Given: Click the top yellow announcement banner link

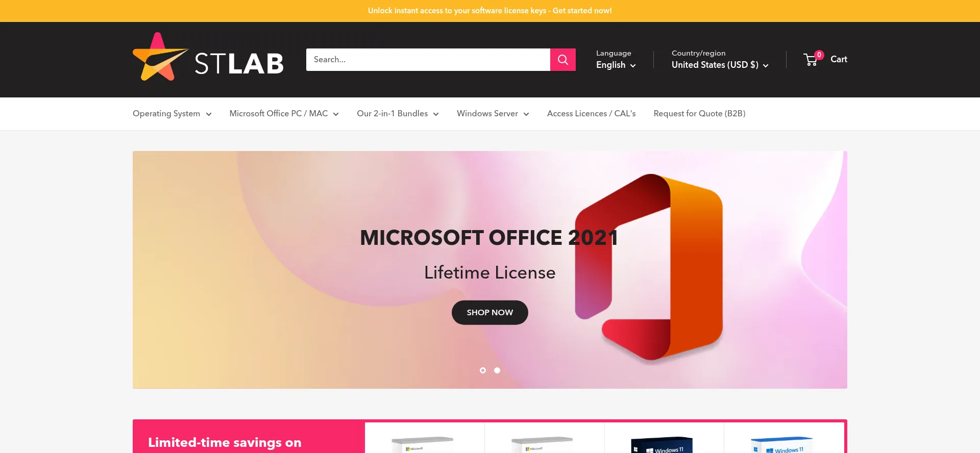Looking at the screenshot, I should click(489, 11).
